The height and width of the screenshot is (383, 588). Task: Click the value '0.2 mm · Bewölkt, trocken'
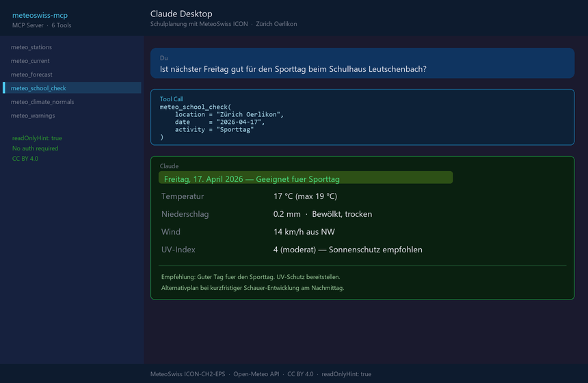point(323,214)
